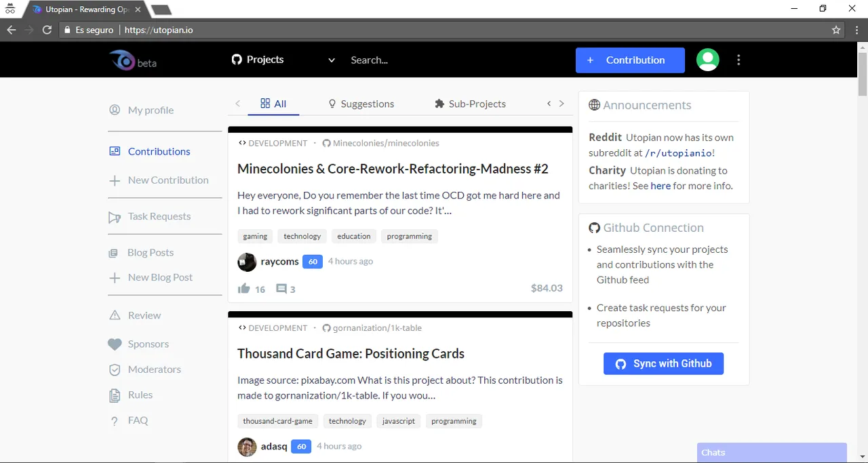
Task: Click the gaming tag
Action: 255,236
